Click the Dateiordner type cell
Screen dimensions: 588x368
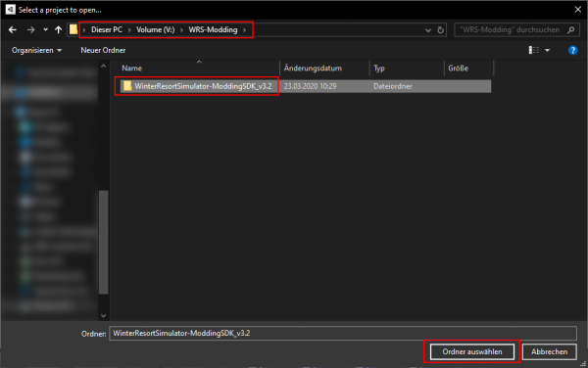pos(393,86)
